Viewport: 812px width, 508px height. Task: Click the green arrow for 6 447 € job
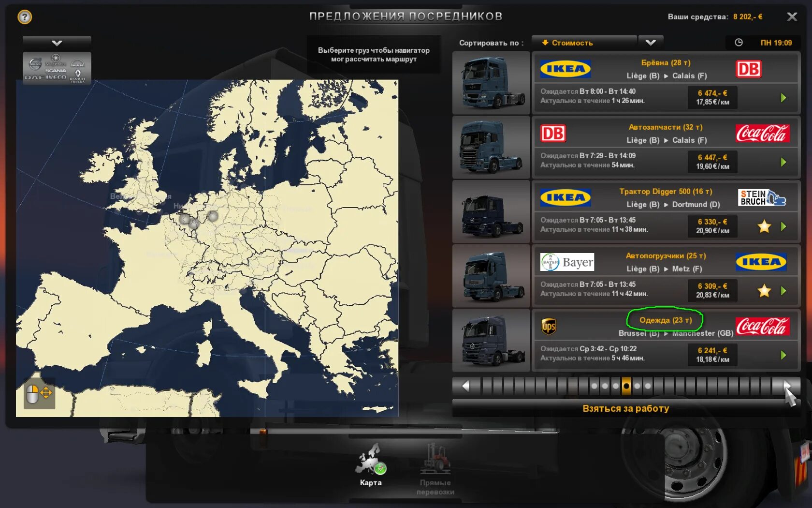coord(783,162)
